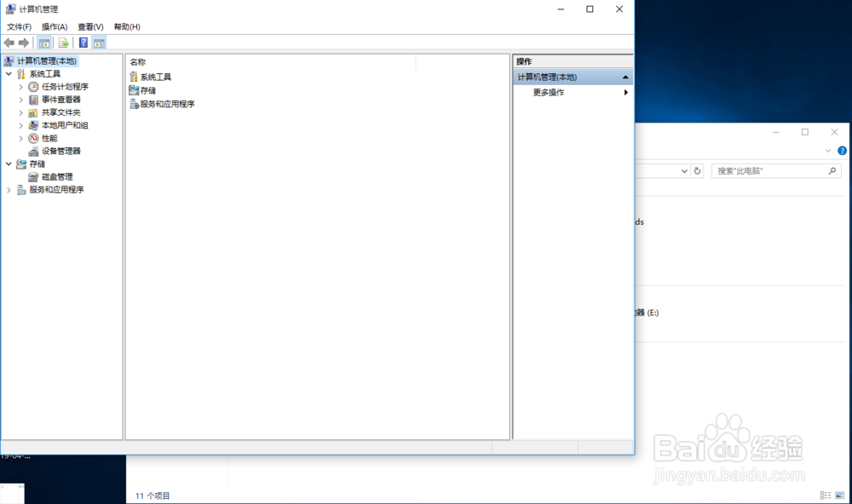Click the 事件查看器 icon
Screen dimensions: 852x504
coord(34,100)
